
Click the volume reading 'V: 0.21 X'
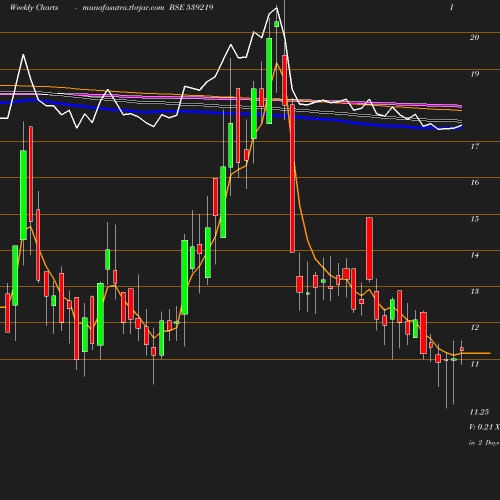click(484, 427)
